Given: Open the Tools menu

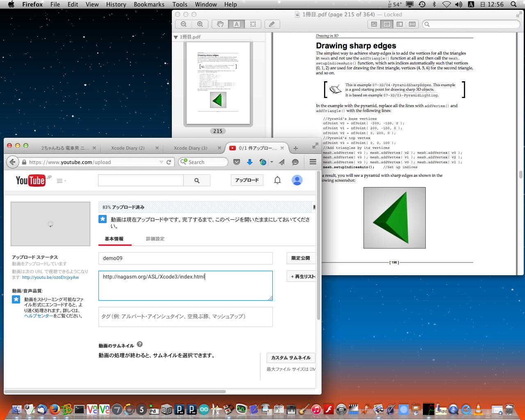Looking at the screenshot, I should click(180, 4).
